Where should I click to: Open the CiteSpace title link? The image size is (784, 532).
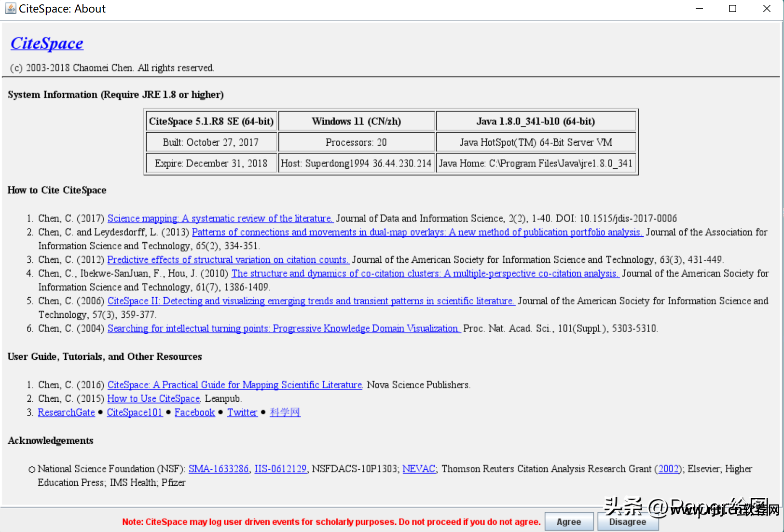click(x=47, y=43)
